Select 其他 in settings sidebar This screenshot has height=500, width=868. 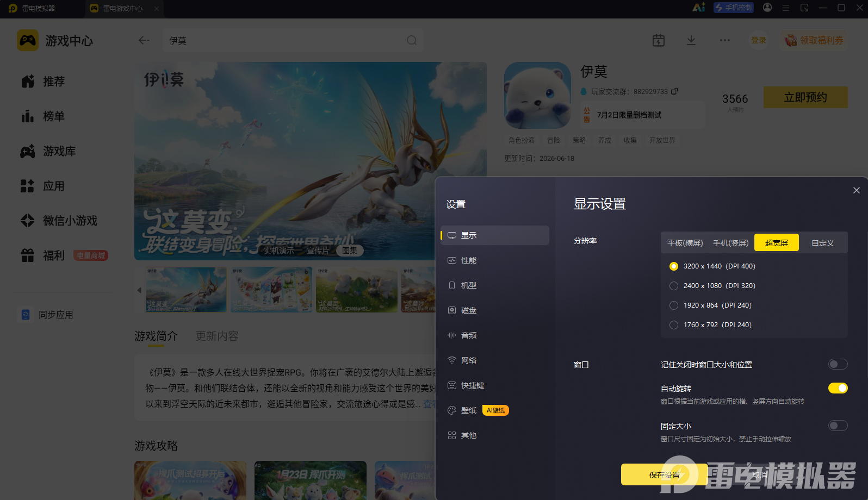pos(494,435)
